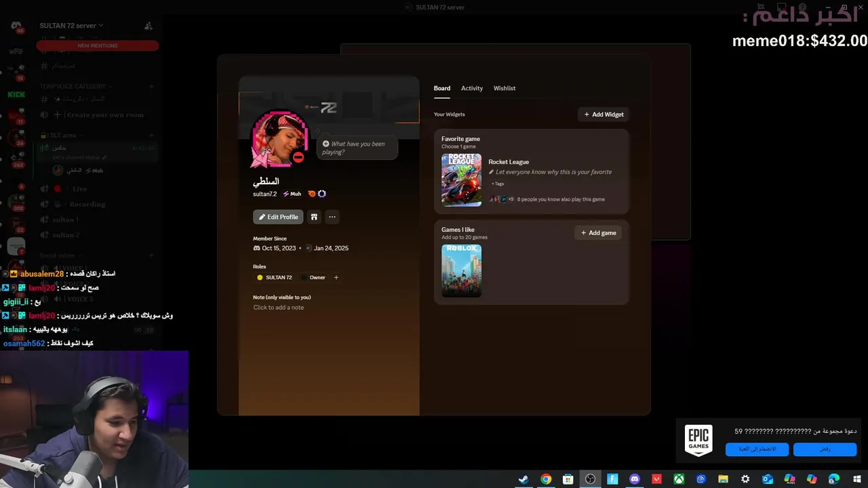This screenshot has height=488, width=868.
Task: Join the Live voice channel
Action: pos(99,189)
